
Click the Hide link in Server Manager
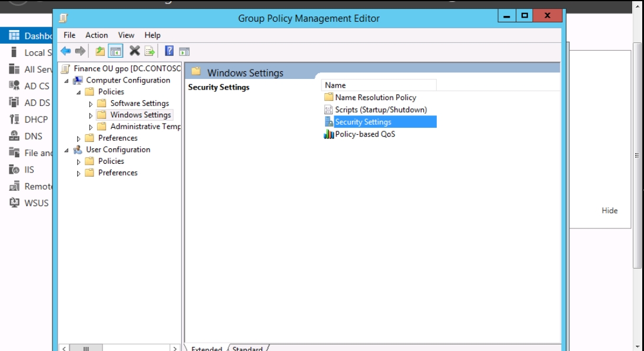coord(609,210)
